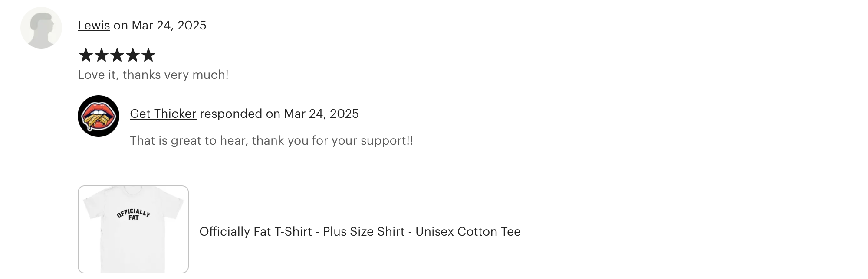Image resolution: width=868 pixels, height=279 pixels.
Task: Click the 'OFFICIALLY FAT' print on the shirt
Action: coord(133,214)
